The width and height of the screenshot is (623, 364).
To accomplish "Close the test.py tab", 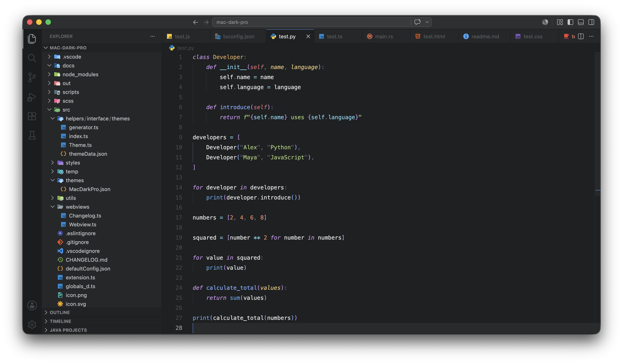I will pos(308,36).
